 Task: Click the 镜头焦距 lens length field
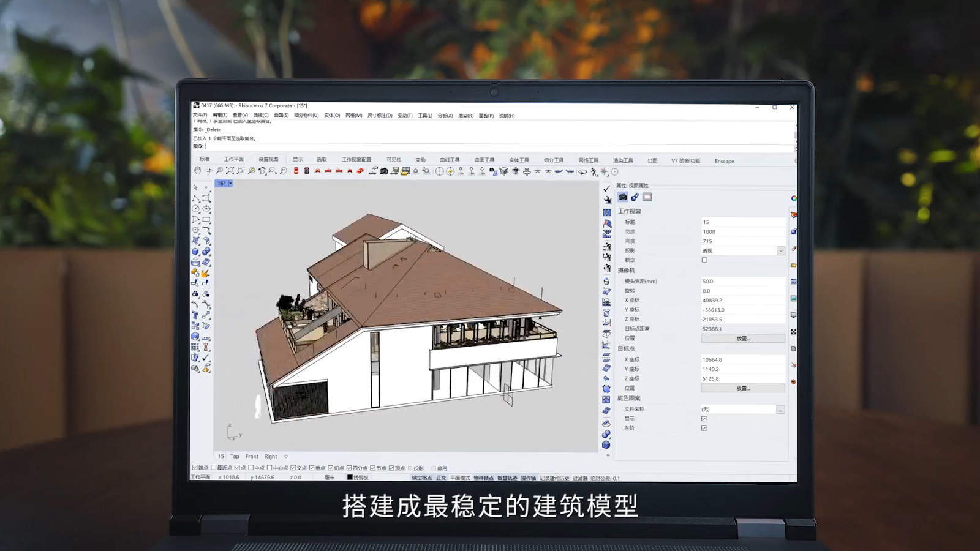tap(743, 282)
